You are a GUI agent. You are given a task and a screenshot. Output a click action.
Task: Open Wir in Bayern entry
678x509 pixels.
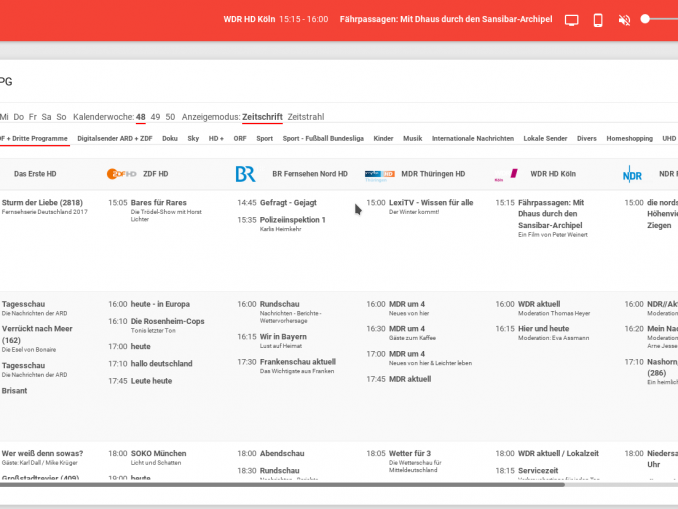point(283,336)
